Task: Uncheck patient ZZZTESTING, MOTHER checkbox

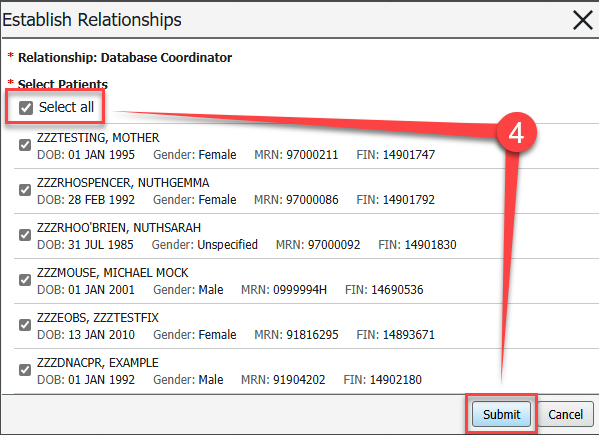Action: click(x=25, y=145)
